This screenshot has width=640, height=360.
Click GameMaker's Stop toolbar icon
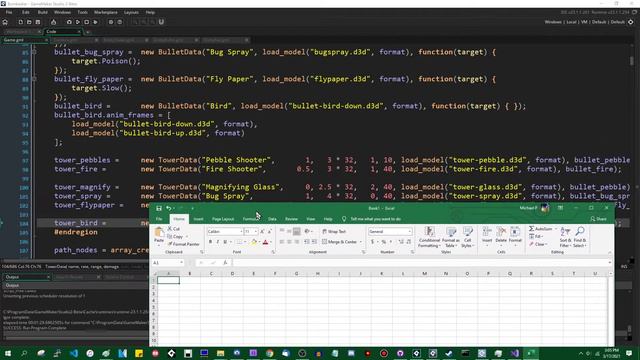(x=87, y=22)
